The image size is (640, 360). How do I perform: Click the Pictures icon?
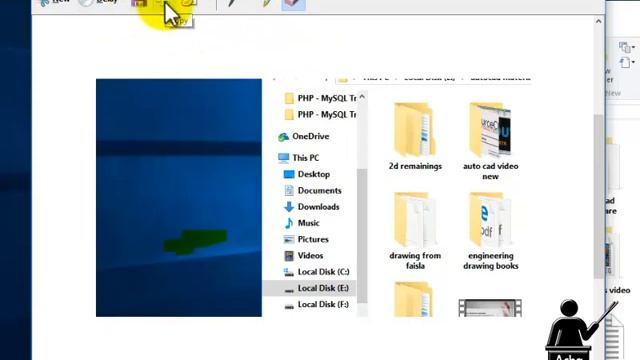pos(289,240)
